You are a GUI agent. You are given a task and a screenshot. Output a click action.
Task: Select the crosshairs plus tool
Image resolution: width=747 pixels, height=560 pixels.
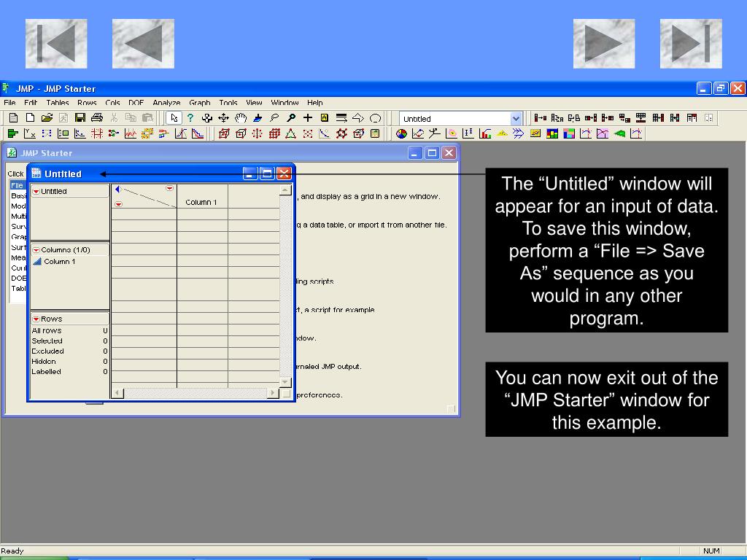308,117
